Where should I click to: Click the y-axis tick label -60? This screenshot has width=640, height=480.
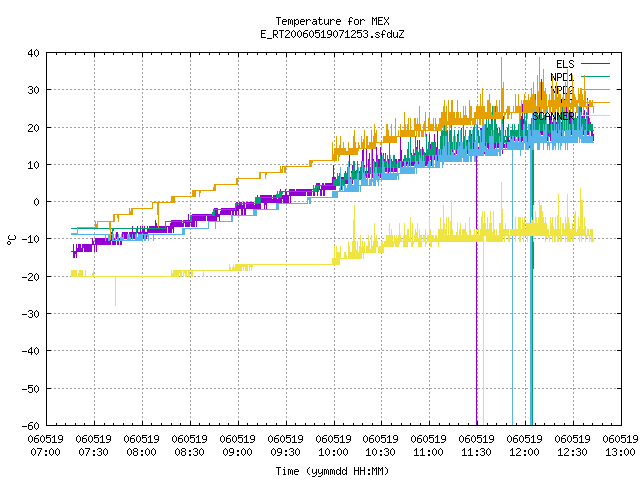coord(31,426)
